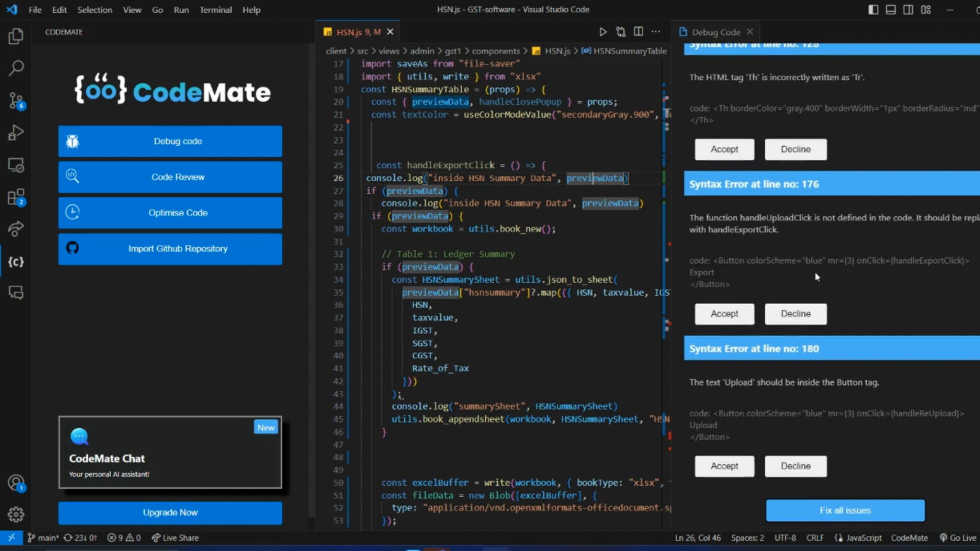Image resolution: width=980 pixels, height=551 pixels.
Task: Click Go Live in status bar
Action: (958, 538)
